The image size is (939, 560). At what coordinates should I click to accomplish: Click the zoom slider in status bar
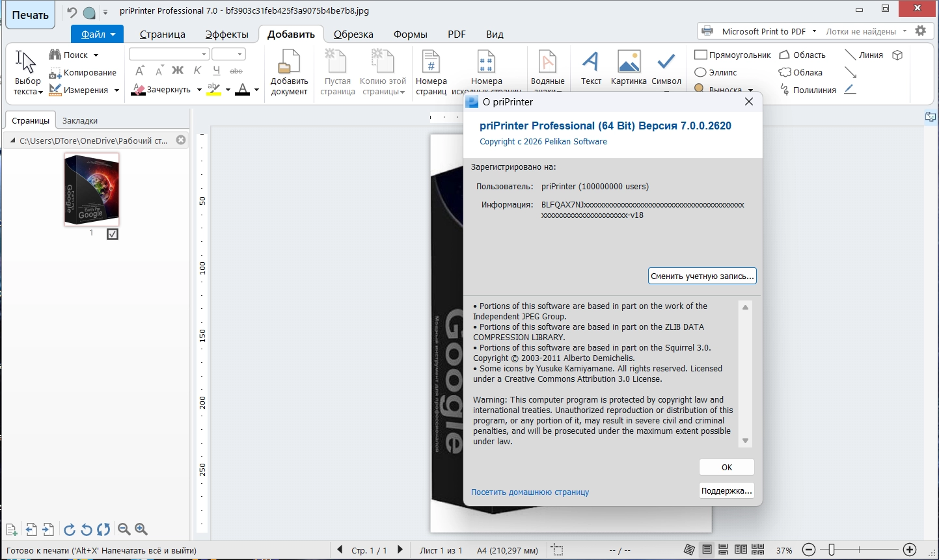[831, 550]
